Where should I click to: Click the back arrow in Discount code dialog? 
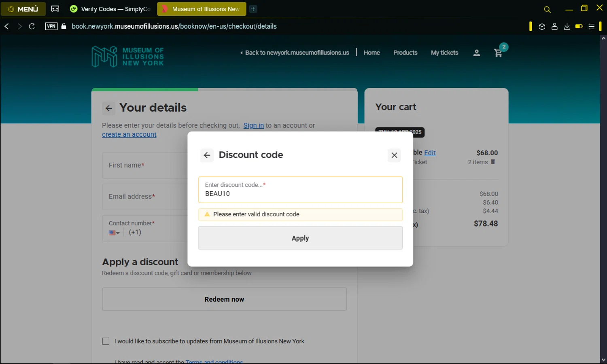207,155
